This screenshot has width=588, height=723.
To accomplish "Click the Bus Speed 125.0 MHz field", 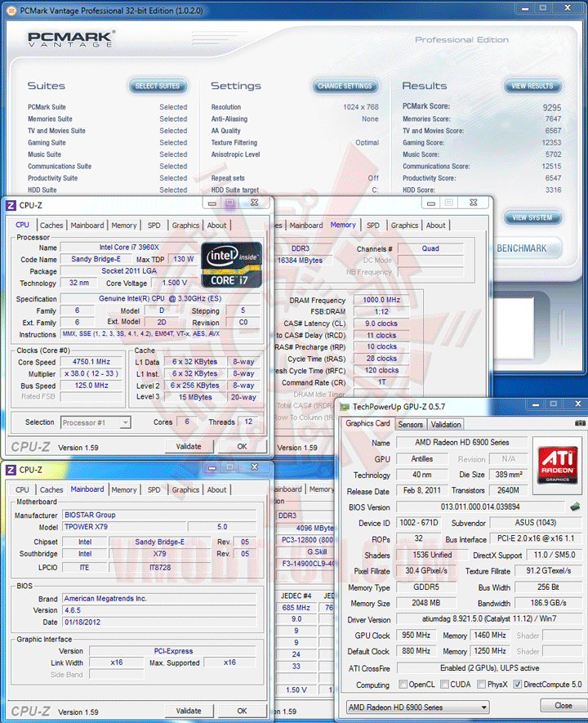I will pos(91,386).
